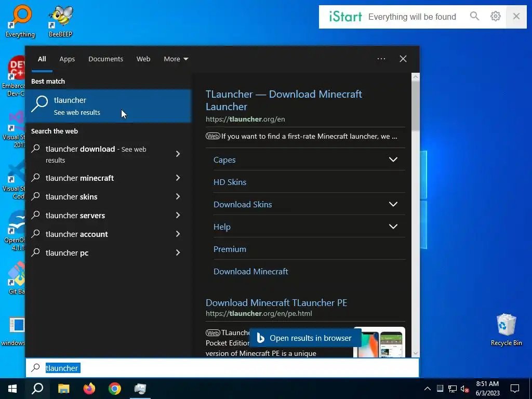Open the Premium link
The image size is (532, 399).
[230, 249]
